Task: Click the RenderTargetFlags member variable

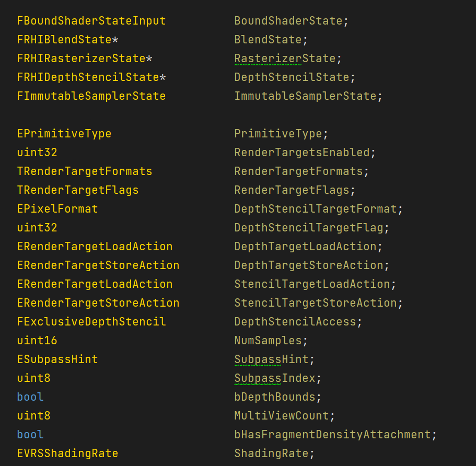Action: 295,190
